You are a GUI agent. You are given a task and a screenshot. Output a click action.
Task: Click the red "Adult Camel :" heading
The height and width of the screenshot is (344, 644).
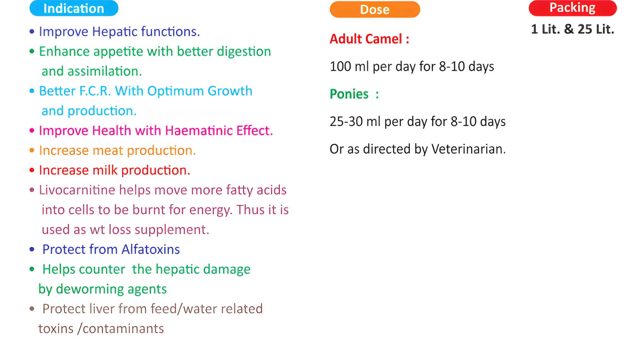369,39
